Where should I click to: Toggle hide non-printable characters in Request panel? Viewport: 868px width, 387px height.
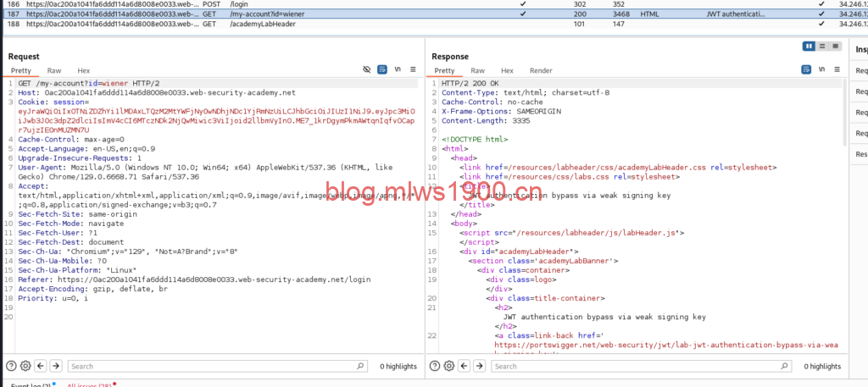tap(366, 69)
